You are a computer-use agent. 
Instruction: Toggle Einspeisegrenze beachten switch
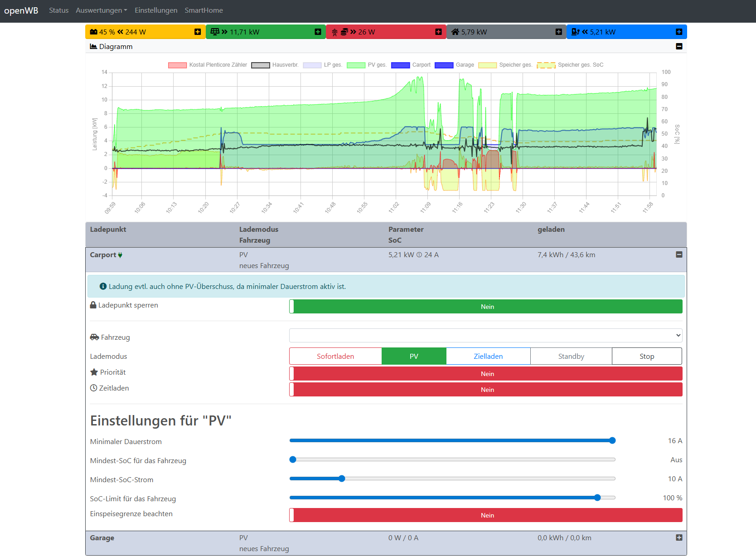(486, 515)
